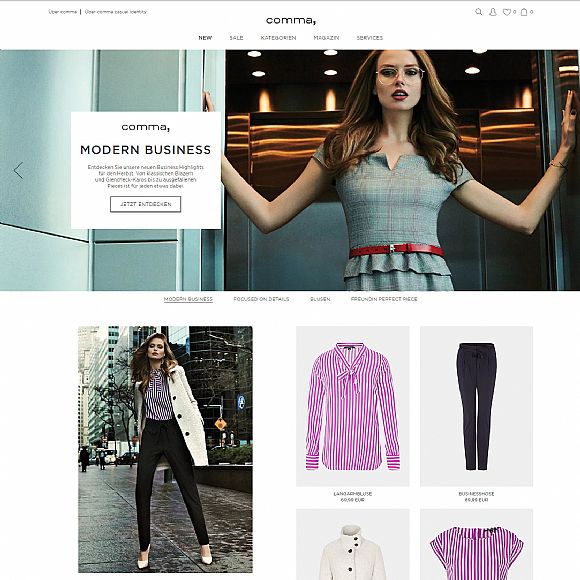
Task: Open the SALE menu item
Action: [236, 38]
